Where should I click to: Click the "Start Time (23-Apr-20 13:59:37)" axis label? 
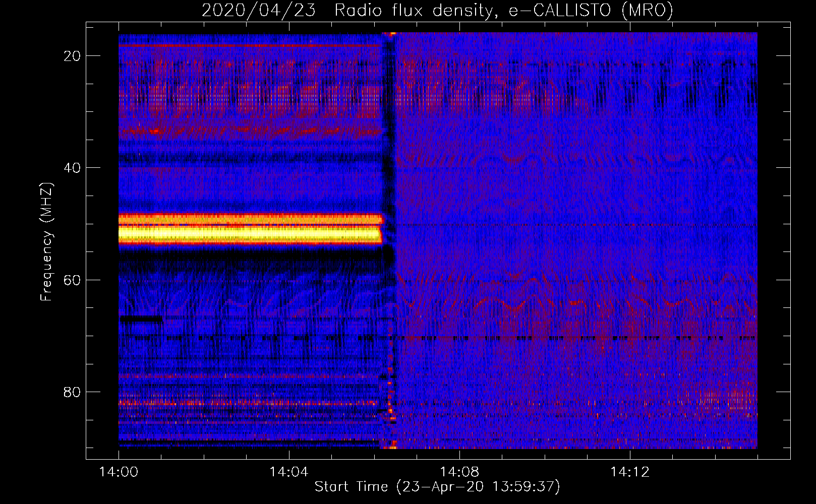(437, 487)
